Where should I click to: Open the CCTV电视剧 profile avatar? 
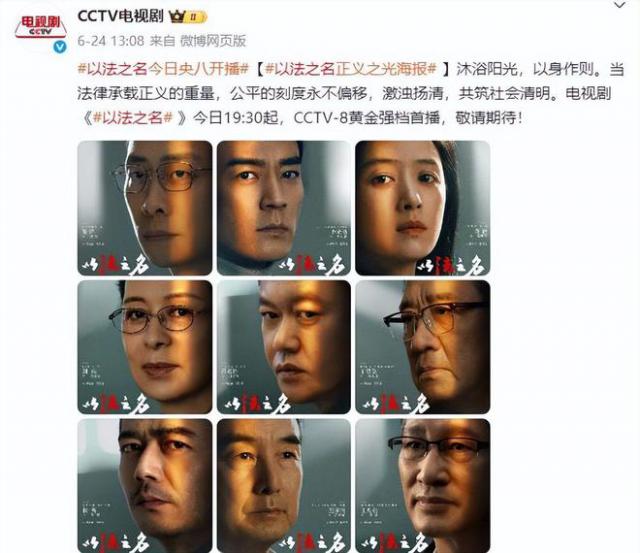[x=40, y=28]
